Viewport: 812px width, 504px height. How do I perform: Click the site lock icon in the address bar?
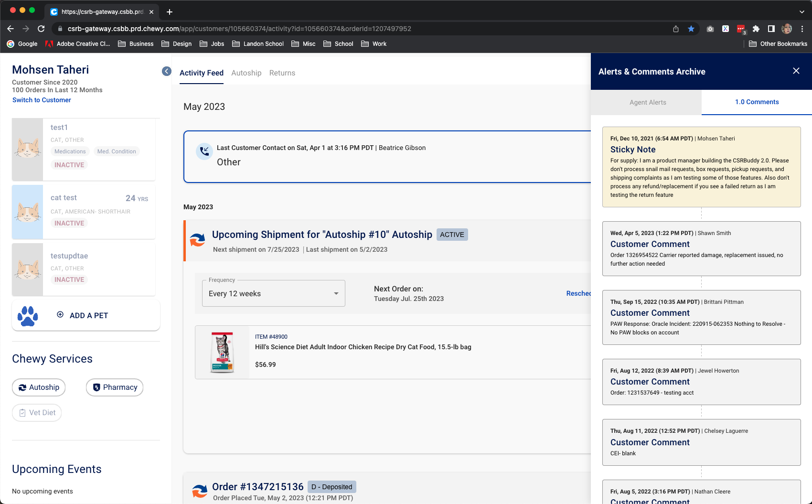[60, 29]
